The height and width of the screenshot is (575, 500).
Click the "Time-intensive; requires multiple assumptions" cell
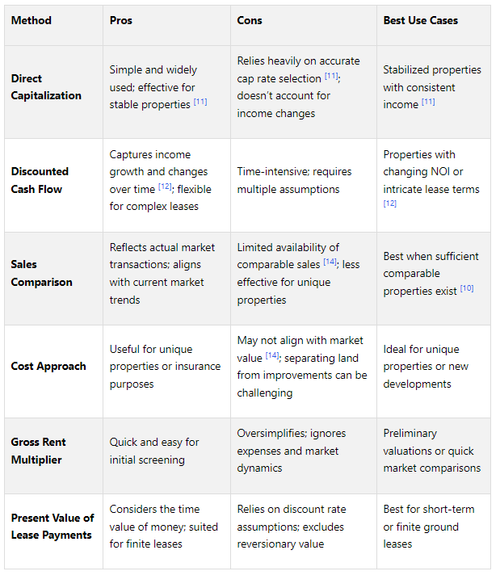tap(304, 186)
